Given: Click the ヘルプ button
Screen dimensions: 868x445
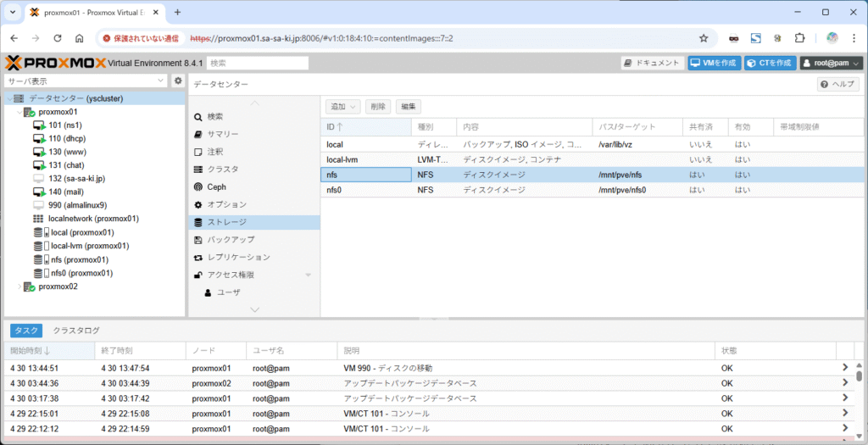Looking at the screenshot, I should click(838, 84).
